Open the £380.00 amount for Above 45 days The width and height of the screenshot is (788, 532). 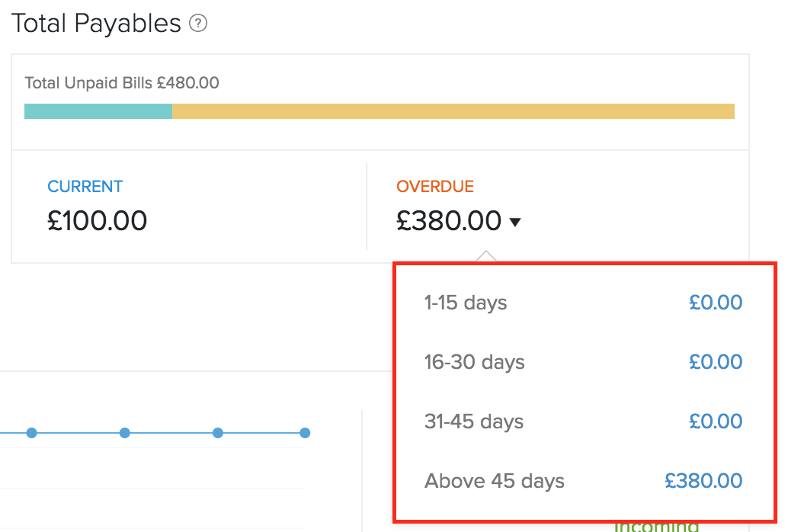[x=703, y=481]
